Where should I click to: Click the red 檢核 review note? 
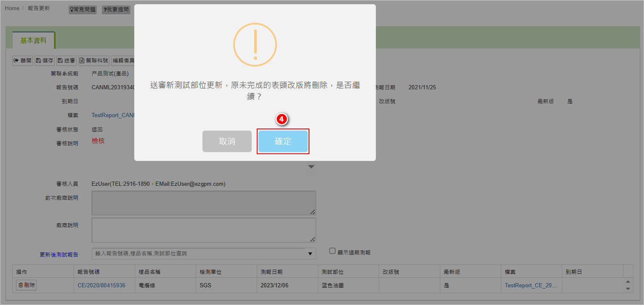pyautogui.click(x=98, y=141)
